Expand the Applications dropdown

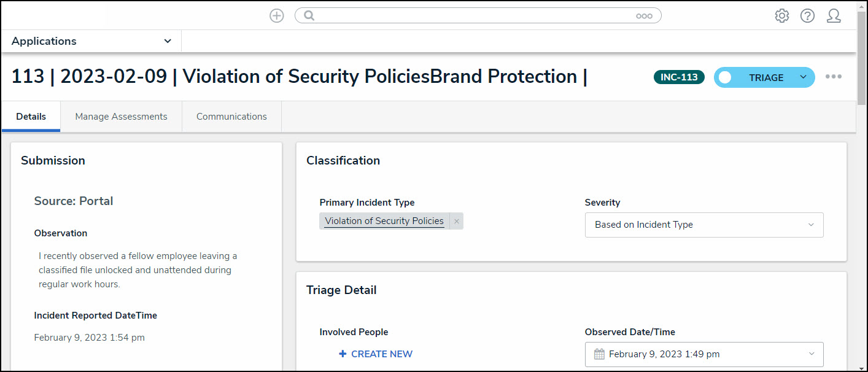(x=168, y=41)
